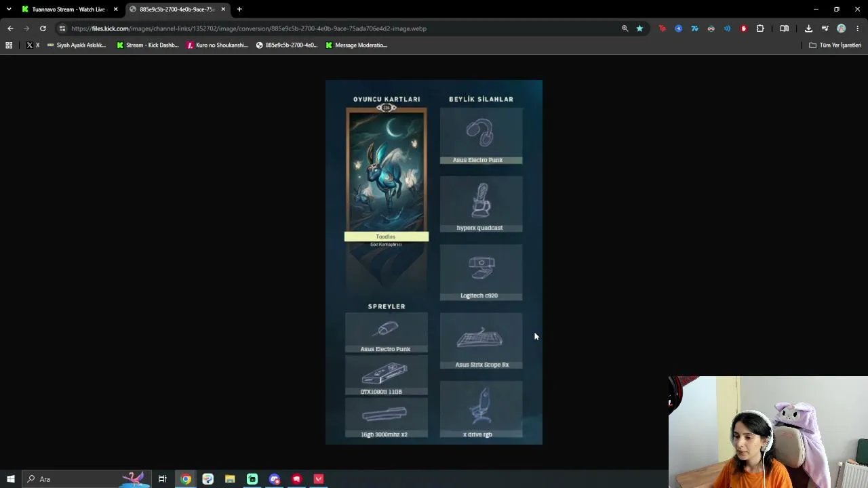Open the Discord taskbar icon
The width and height of the screenshot is (868, 488).
tap(275, 479)
